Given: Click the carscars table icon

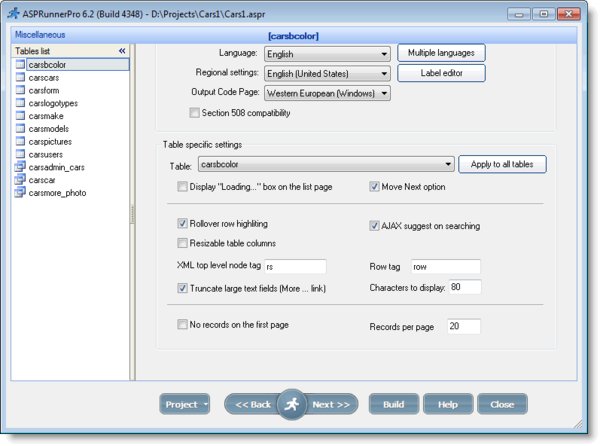Looking at the screenshot, I should pos(20,77).
